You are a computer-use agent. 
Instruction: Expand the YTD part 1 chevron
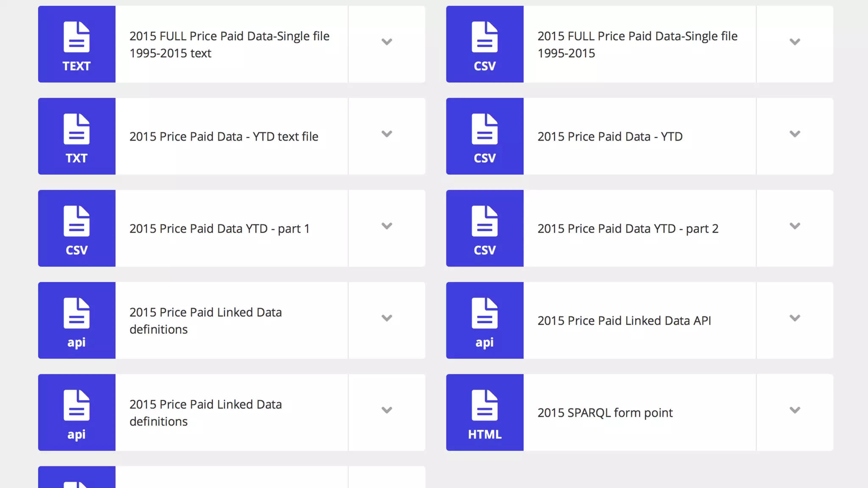pos(387,226)
